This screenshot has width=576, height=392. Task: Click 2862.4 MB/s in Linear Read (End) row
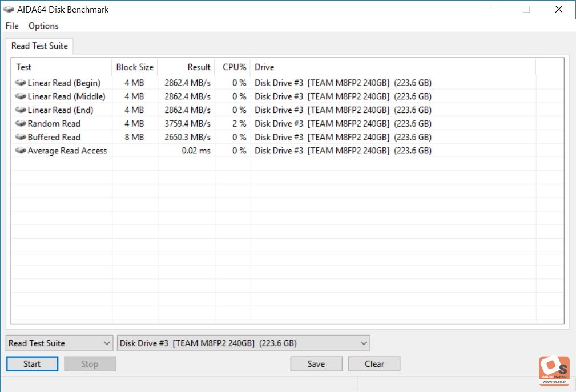point(188,110)
